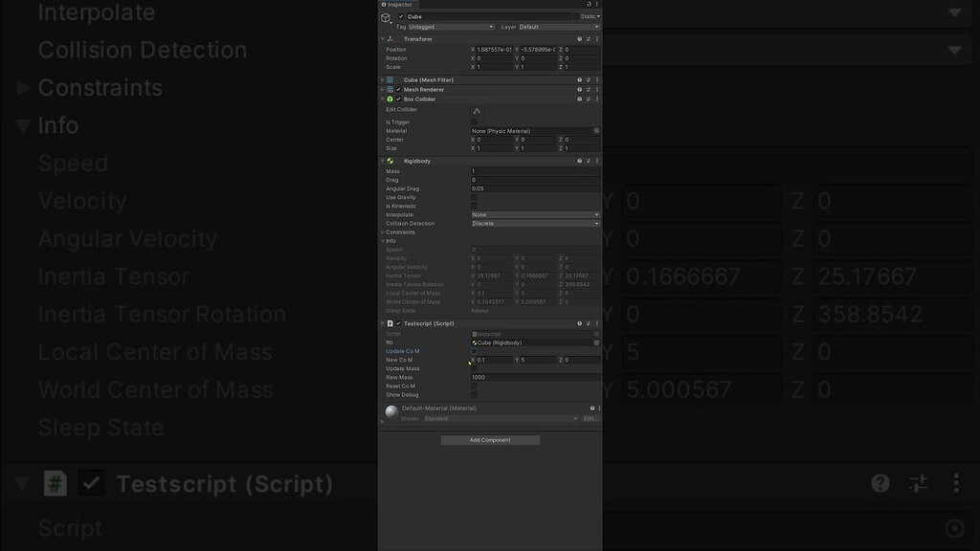Click the Edit Collider button icon
Image resolution: width=980 pixels, height=551 pixels.
tap(477, 111)
